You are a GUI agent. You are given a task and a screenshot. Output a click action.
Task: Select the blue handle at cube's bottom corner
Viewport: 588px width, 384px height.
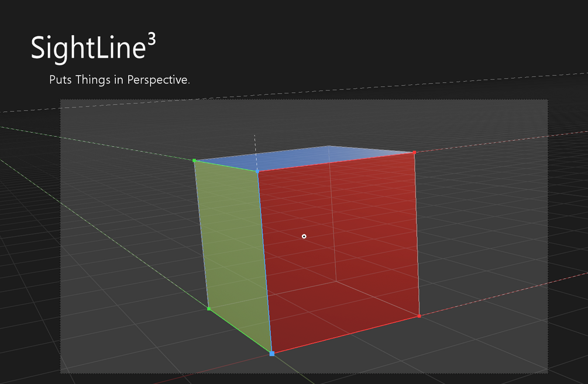(x=272, y=353)
